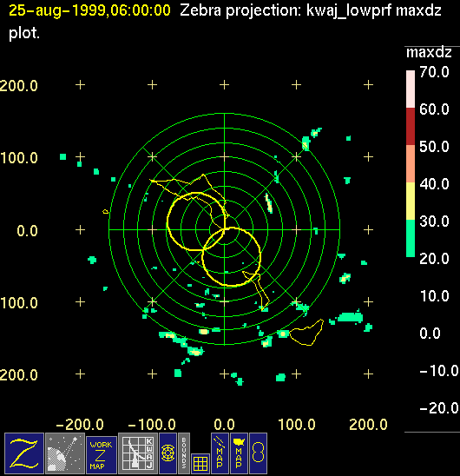The image size is (460, 476).
Task: Click the yellow figure-eight icon
Action: pos(258,453)
